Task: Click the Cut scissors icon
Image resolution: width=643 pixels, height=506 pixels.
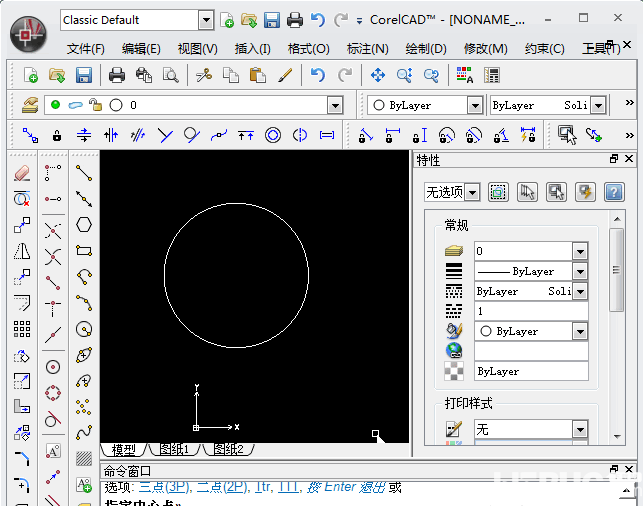Action: (x=204, y=75)
